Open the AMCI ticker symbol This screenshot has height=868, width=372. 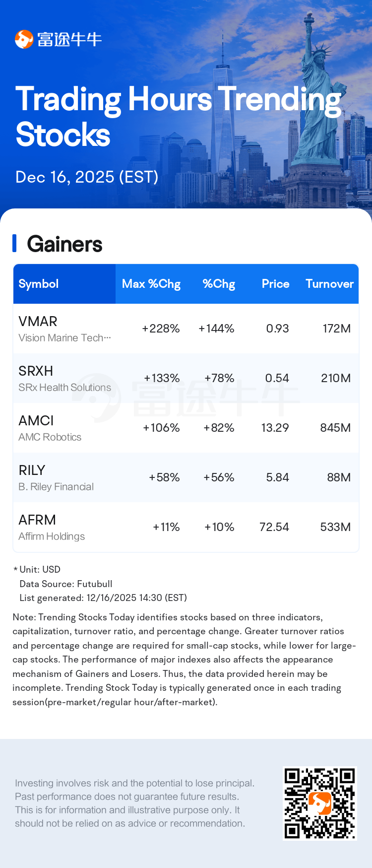point(36,421)
